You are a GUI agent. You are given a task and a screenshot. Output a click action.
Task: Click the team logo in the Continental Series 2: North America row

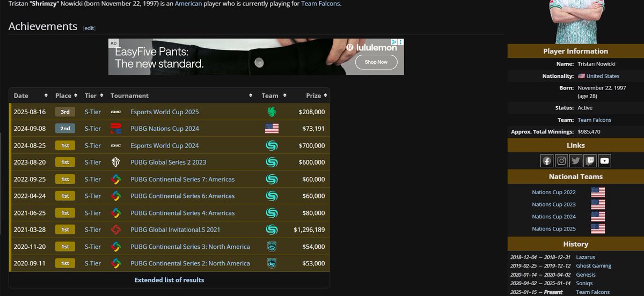coord(272,263)
